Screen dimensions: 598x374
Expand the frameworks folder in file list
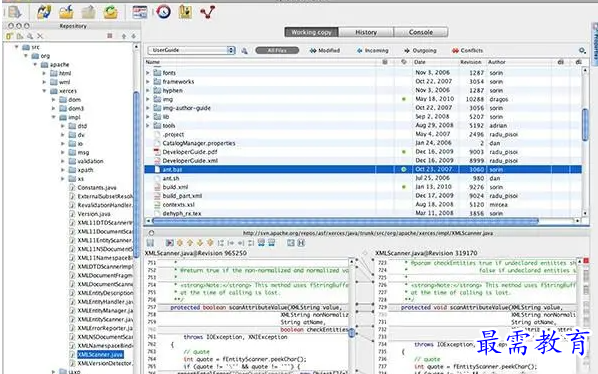pyautogui.click(x=148, y=82)
